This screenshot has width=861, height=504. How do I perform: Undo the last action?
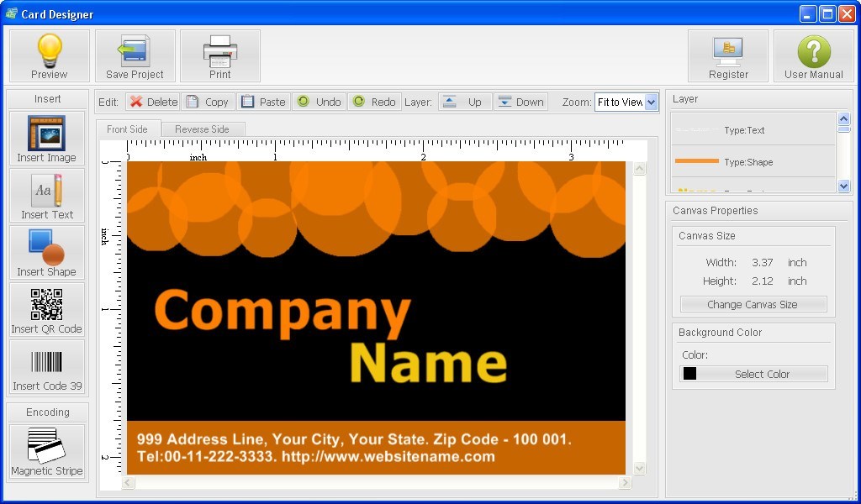click(x=320, y=102)
